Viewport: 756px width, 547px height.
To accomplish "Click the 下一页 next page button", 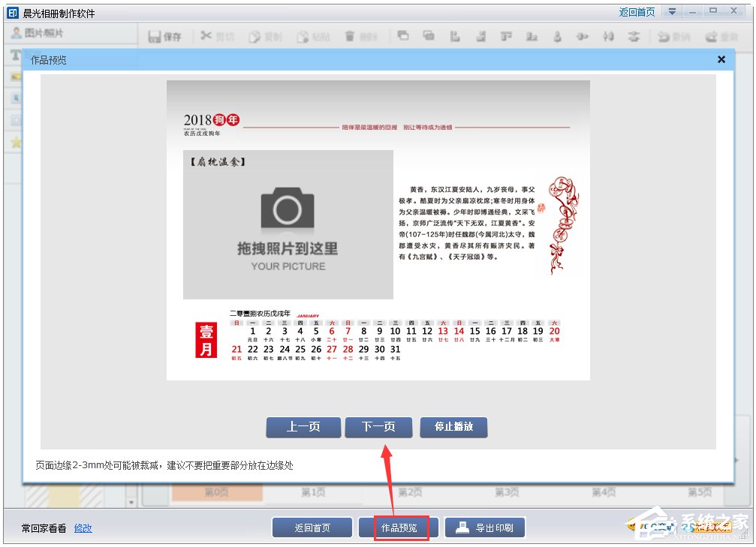I will click(x=378, y=427).
